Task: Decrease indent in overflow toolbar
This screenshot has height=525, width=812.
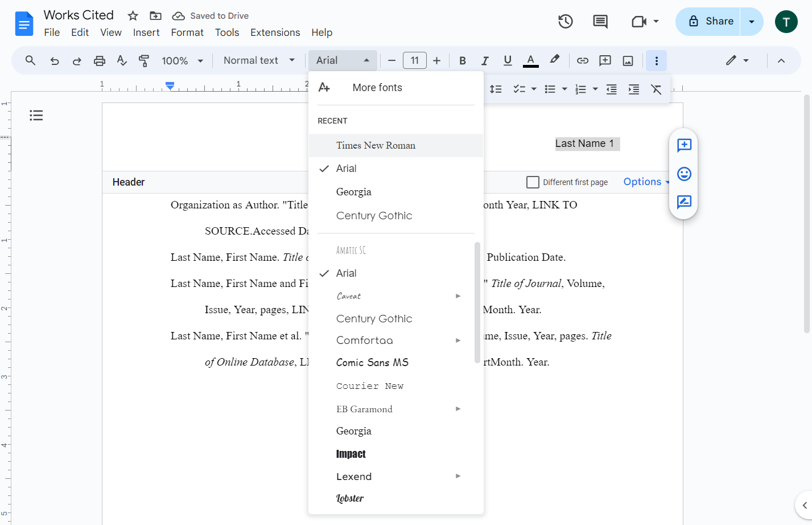Action: coord(612,89)
